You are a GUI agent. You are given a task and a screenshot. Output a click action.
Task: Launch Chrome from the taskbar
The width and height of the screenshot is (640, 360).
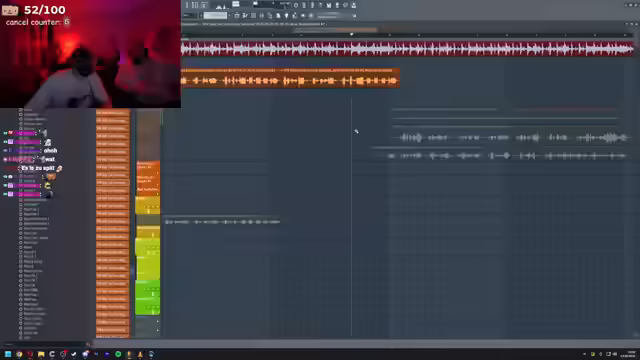[x=19, y=354]
